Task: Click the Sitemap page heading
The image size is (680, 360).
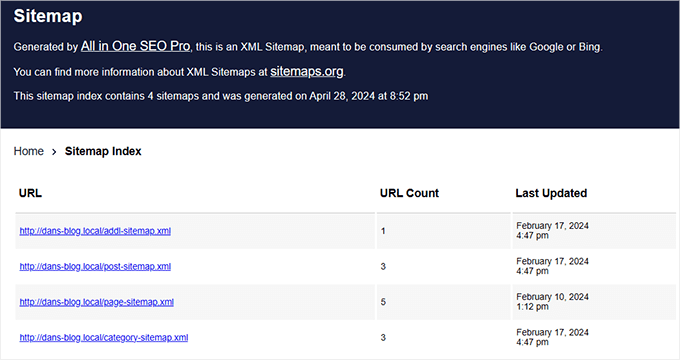Action: 48,16
